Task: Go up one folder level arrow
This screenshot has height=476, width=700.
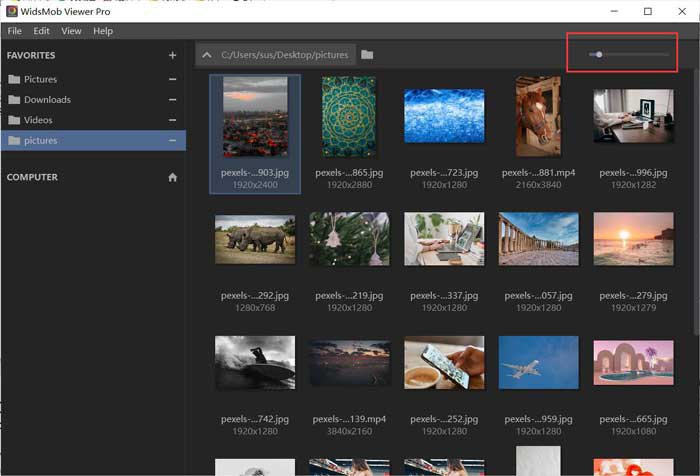Action: pyautogui.click(x=206, y=55)
